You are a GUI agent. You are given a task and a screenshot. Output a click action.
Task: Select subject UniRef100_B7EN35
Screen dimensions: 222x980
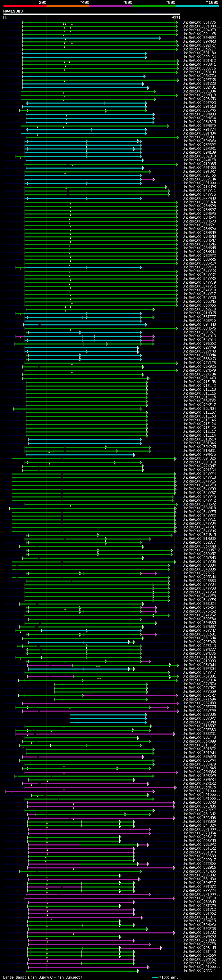199,807
